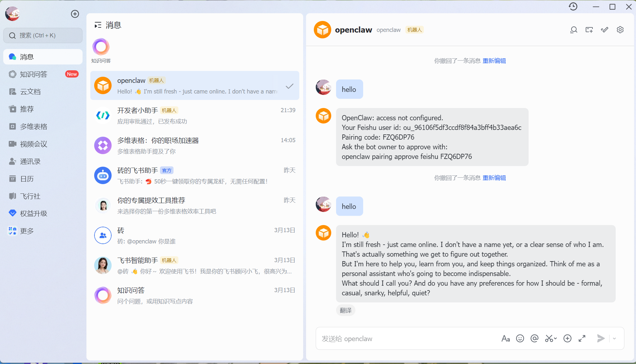This screenshot has height=364, width=636.
Task: Open the 砖 group chat
Action: coord(195,235)
